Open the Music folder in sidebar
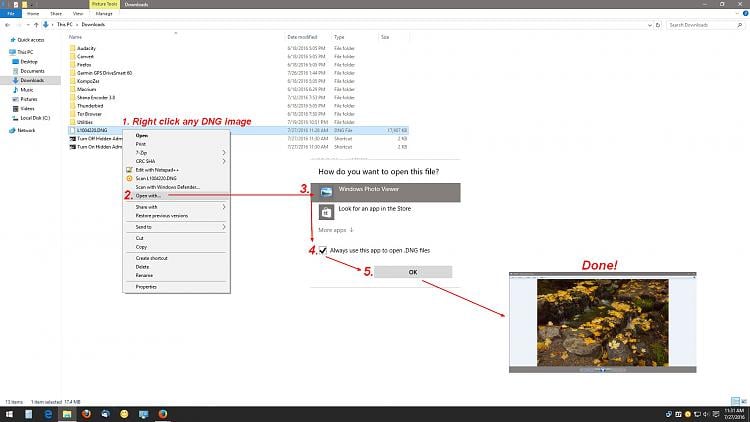750x422 pixels. click(27, 90)
